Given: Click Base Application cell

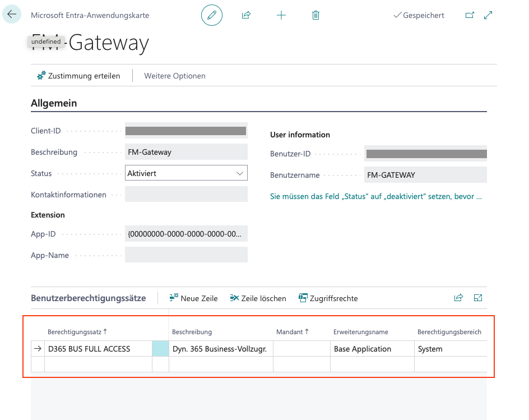Looking at the screenshot, I should point(372,349).
